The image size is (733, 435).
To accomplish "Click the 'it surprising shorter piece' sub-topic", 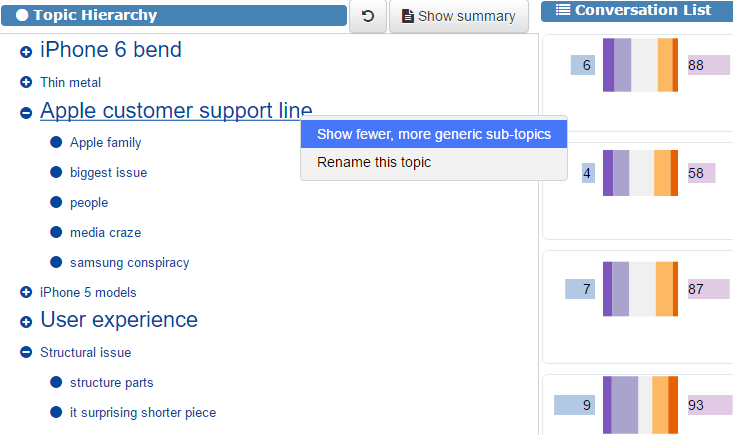I will (142, 413).
